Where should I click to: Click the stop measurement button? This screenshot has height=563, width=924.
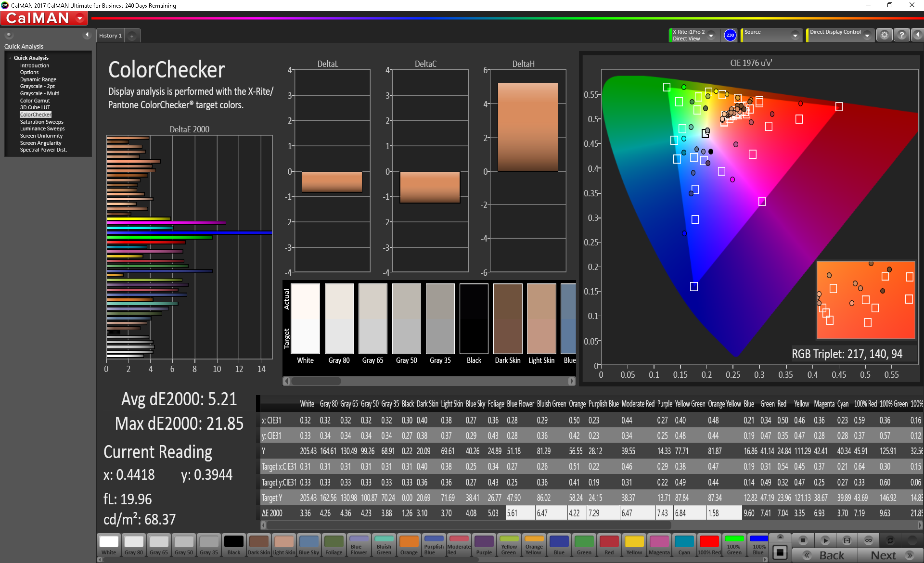[803, 540]
